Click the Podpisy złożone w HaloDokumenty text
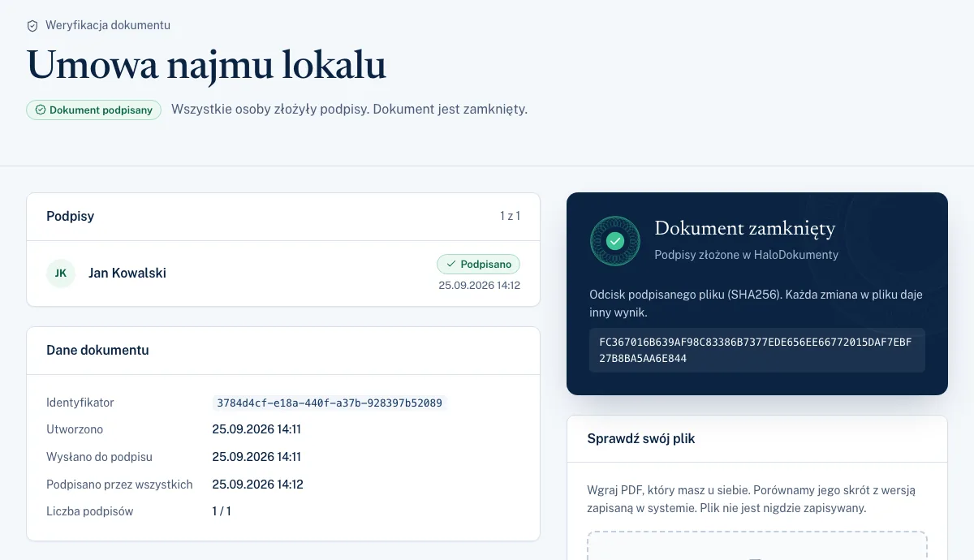974x560 pixels. tap(747, 255)
